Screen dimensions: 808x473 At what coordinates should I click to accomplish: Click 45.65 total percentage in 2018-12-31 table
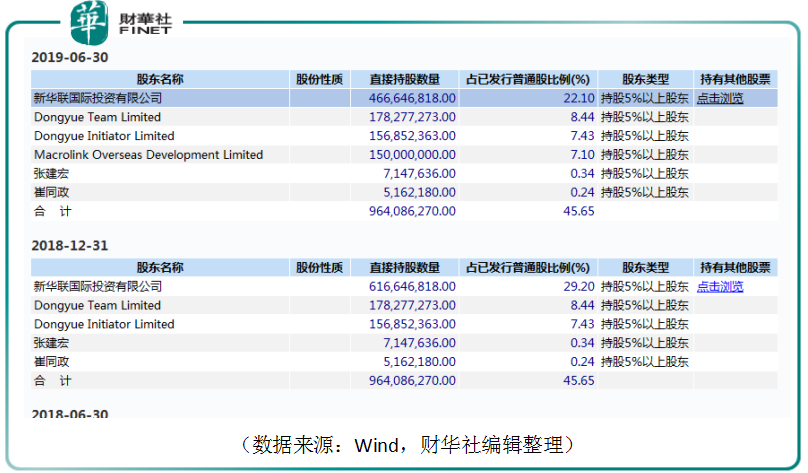(579, 381)
